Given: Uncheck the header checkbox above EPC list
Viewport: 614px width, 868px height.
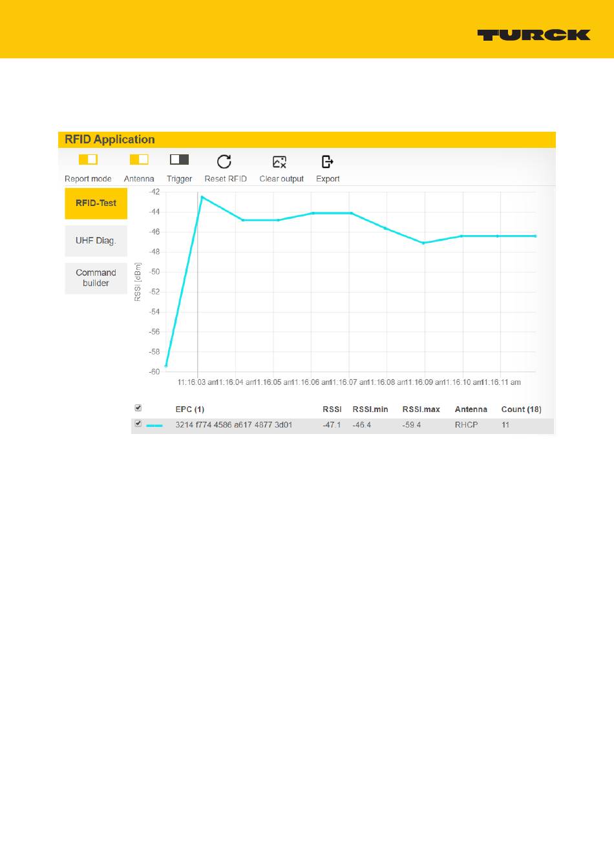Looking at the screenshot, I should tap(138, 408).
